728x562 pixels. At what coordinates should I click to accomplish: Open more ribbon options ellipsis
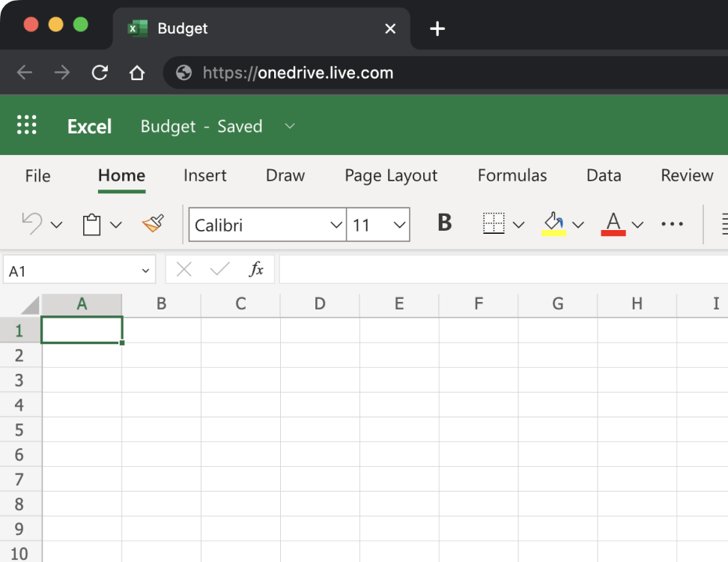[x=672, y=224]
